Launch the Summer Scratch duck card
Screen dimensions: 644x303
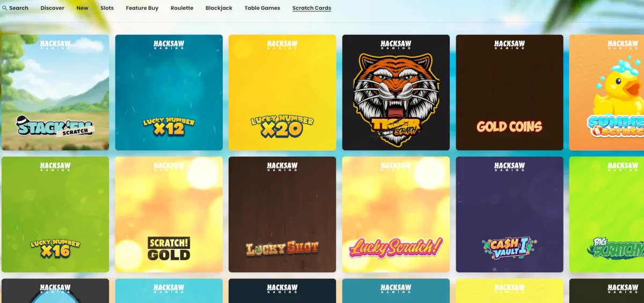coord(607,93)
